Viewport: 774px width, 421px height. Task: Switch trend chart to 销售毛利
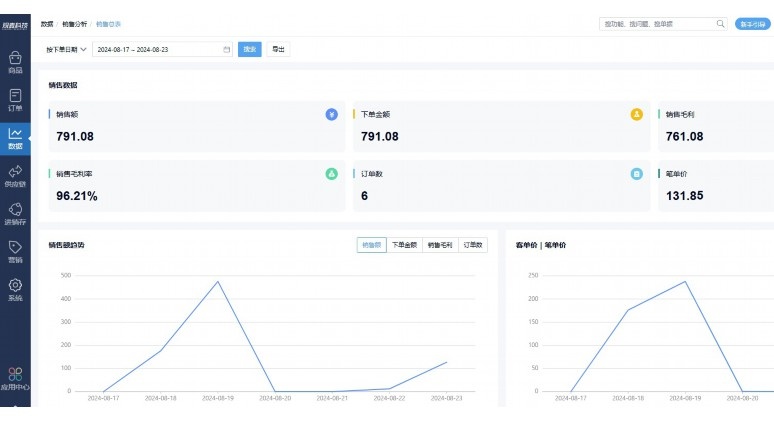[440, 245]
